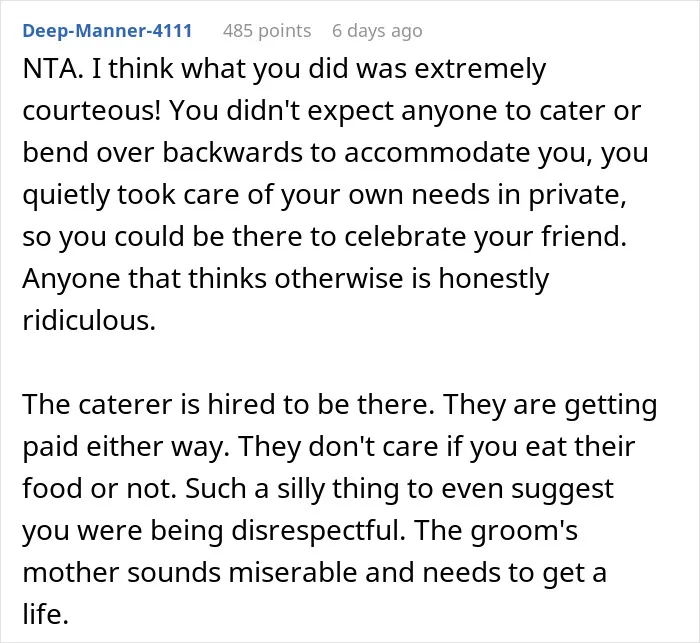Open the Deep-Manner-4111 user profile link
700x643 pixels.
(x=107, y=31)
